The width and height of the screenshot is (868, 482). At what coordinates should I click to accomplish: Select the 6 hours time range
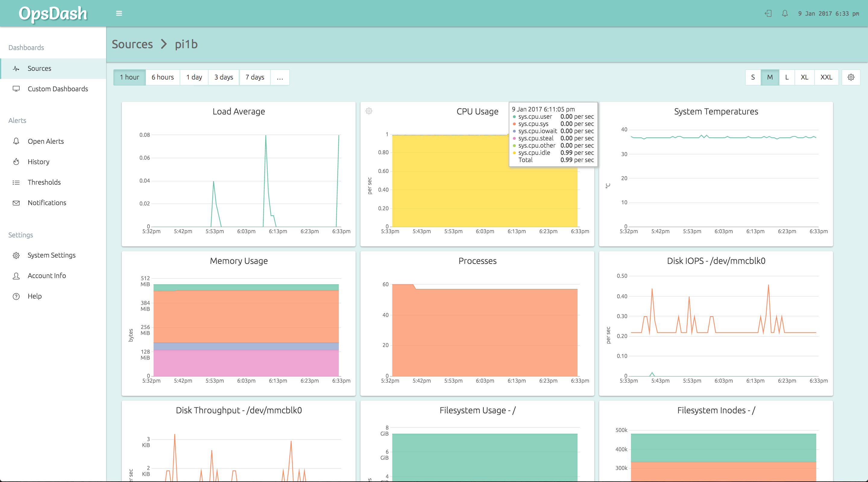(x=163, y=77)
